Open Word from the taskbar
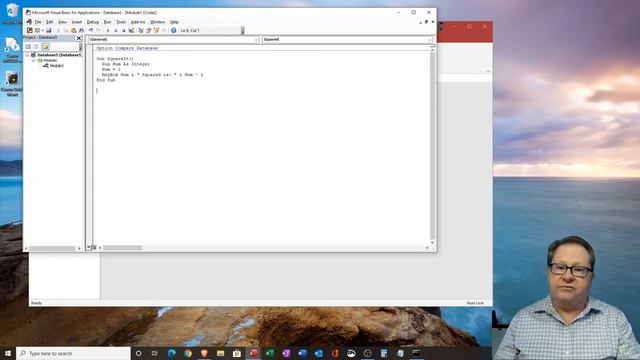The height and width of the screenshot is (360, 640). point(302,353)
